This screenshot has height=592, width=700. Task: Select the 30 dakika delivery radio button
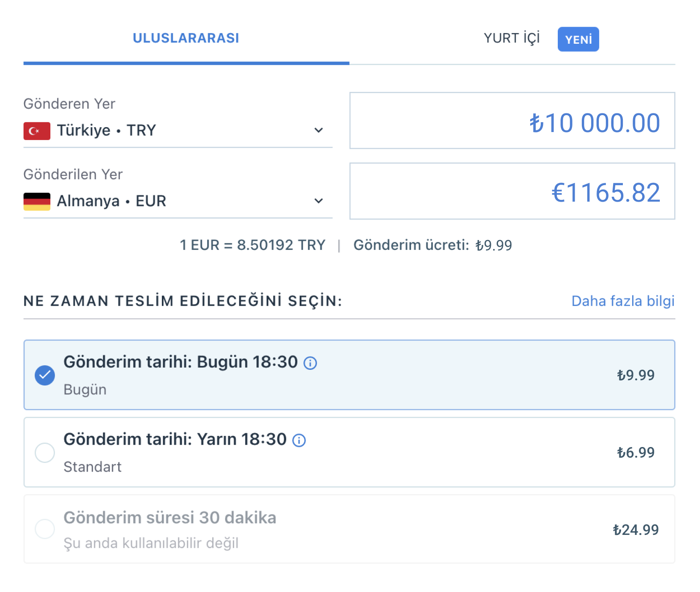coord(45,529)
